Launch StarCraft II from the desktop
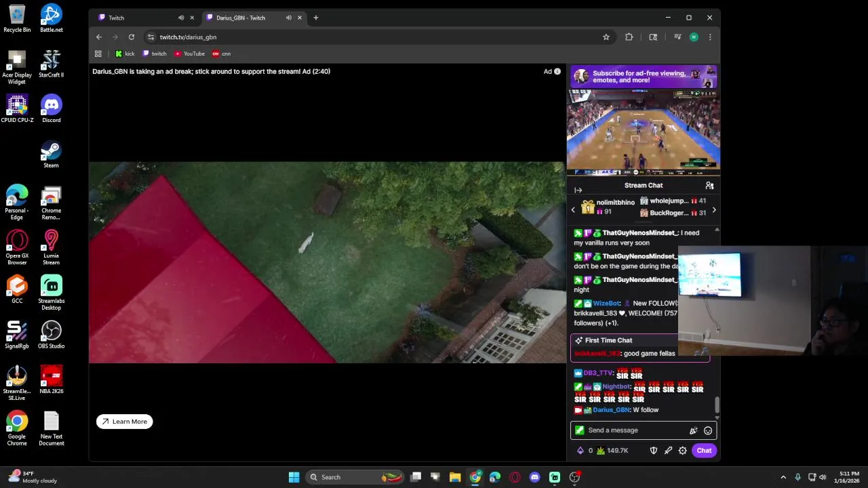 tap(51, 64)
